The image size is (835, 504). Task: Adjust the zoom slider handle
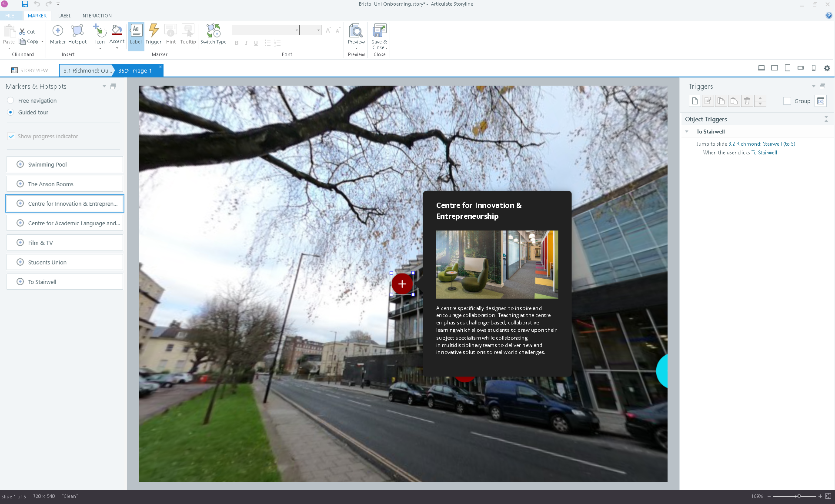[x=798, y=496]
